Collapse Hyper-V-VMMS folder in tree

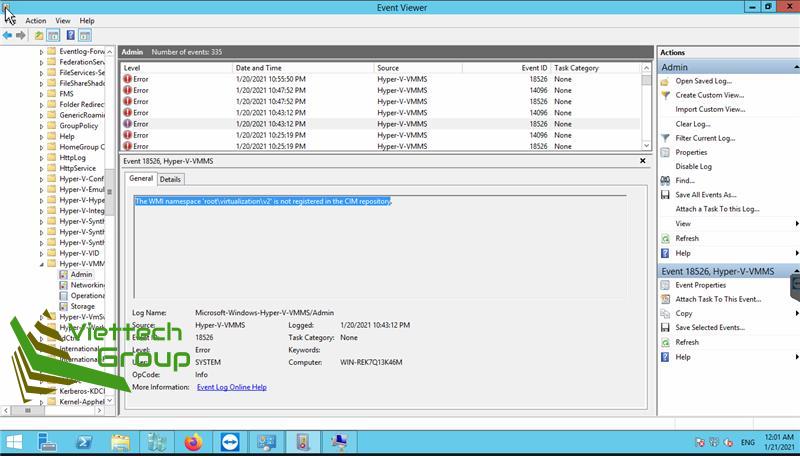[x=41, y=264]
